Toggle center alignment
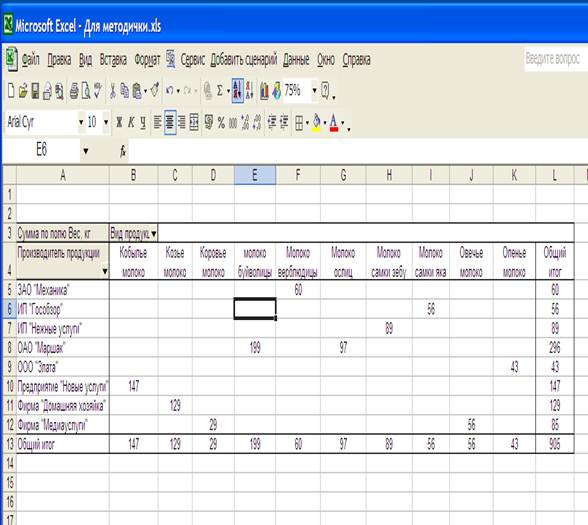 (170, 122)
